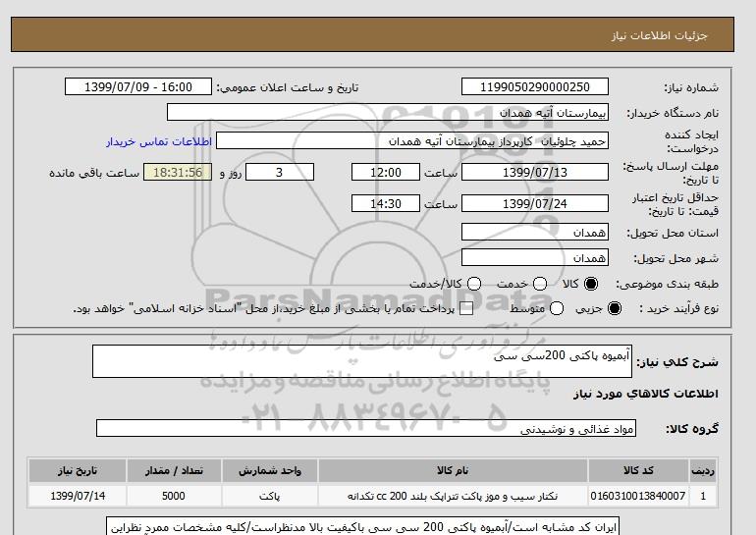This screenshot has width=756, height=535.
Task: Click the label شماره نیاز
Action: 691,87
